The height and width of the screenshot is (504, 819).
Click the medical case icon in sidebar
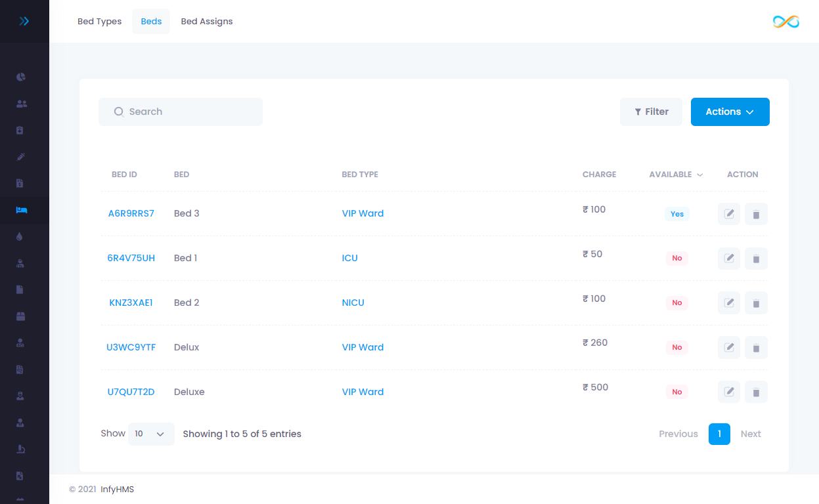coord(20,130)
